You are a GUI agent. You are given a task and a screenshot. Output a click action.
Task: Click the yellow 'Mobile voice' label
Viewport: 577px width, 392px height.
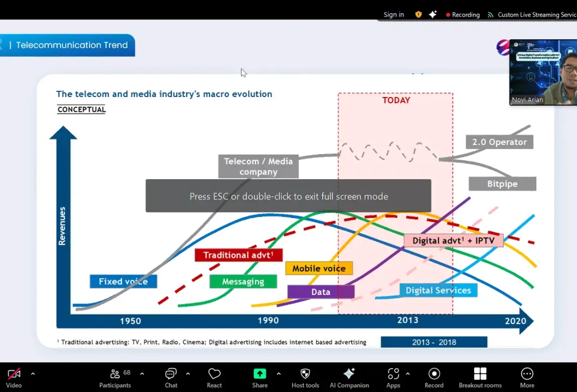coord(319,268)
